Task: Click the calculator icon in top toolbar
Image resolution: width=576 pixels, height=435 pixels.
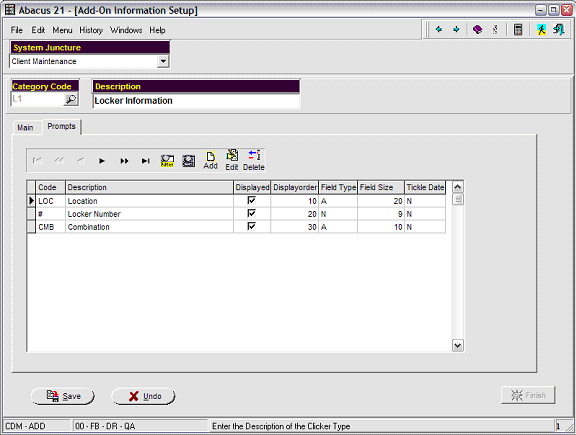Action: click(x=518, y=29)
